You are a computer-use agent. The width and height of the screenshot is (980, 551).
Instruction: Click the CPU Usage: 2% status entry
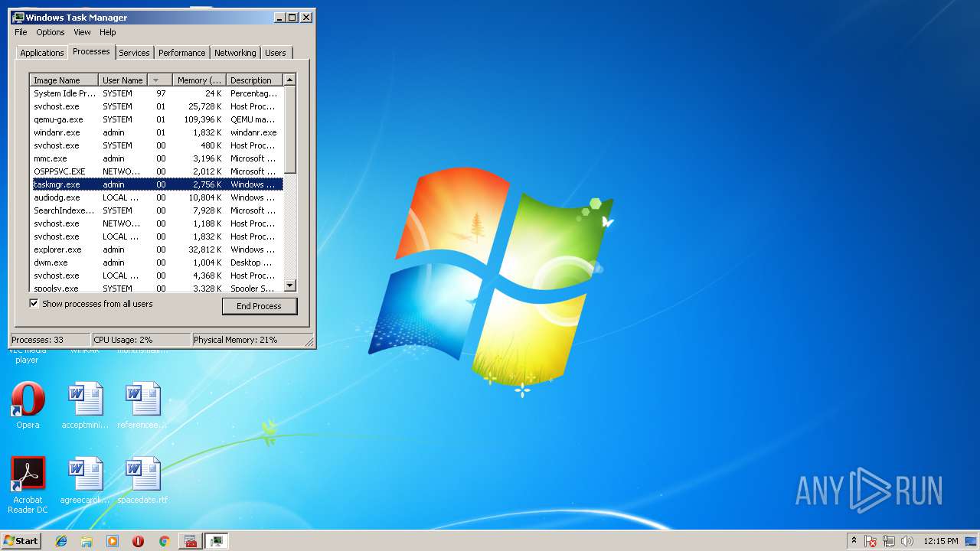[x=141, y=340]
